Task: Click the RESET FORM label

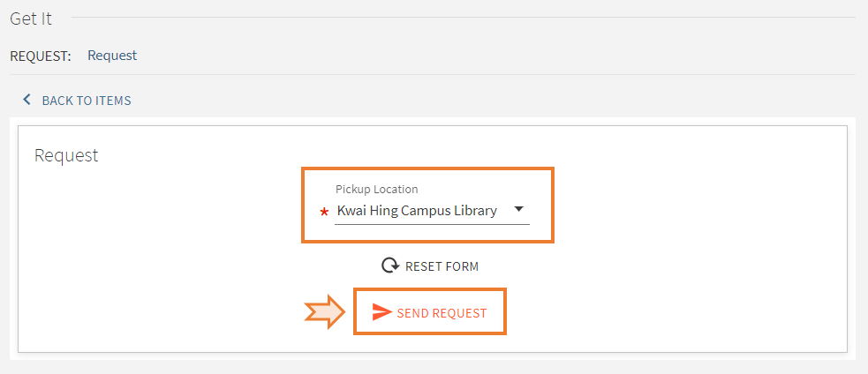Action: point(442,266)
